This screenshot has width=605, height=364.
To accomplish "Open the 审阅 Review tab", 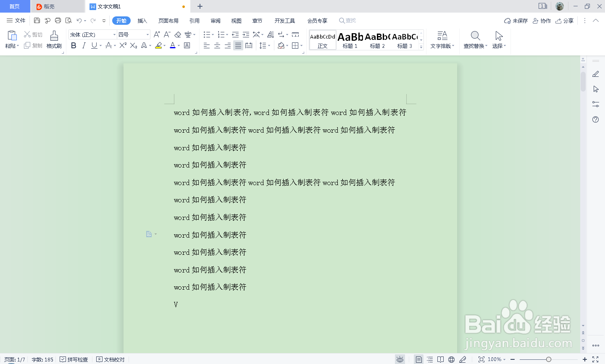I will click(216, 21).
